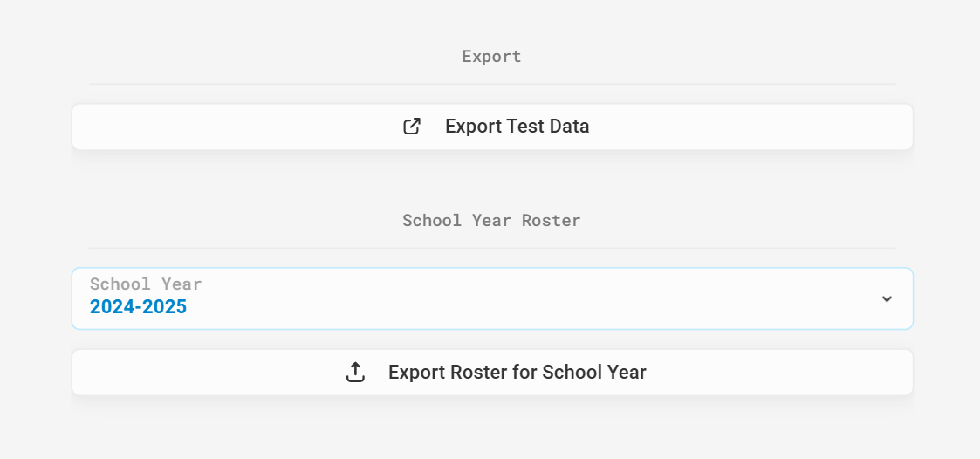
Task: Activate the tray-with-up-arrow roster icon
Action: click(355, 372)
